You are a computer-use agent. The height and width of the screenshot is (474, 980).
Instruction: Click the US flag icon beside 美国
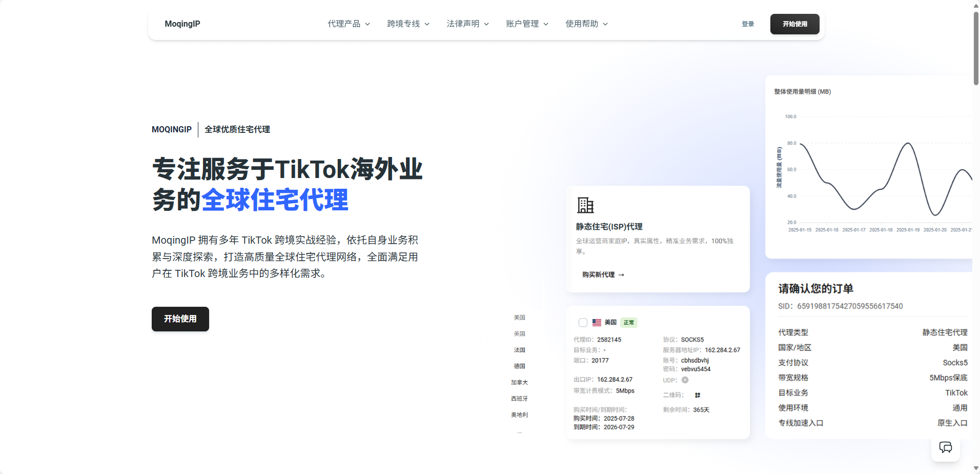[596, 322]
